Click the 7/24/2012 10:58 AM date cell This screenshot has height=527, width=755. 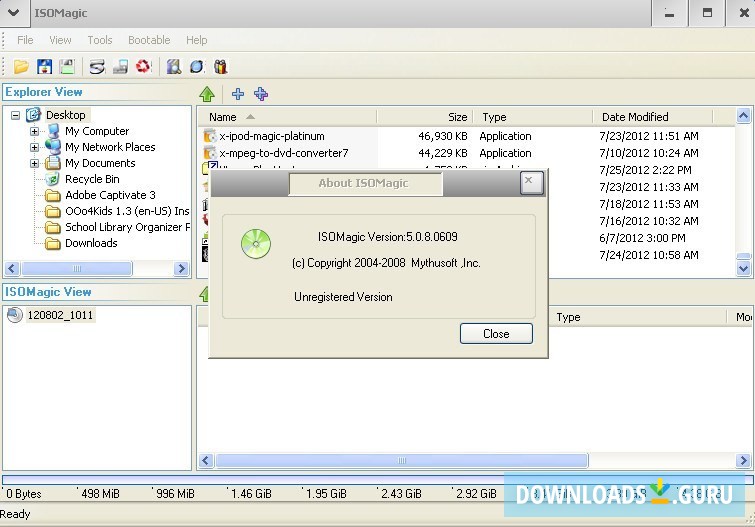(x=649, y=255)
